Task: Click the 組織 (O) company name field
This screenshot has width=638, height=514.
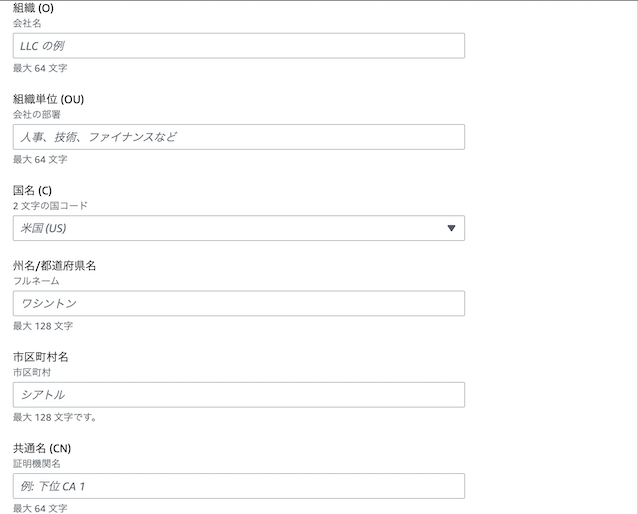Action: pyautogui.click(x=238, y=46)
